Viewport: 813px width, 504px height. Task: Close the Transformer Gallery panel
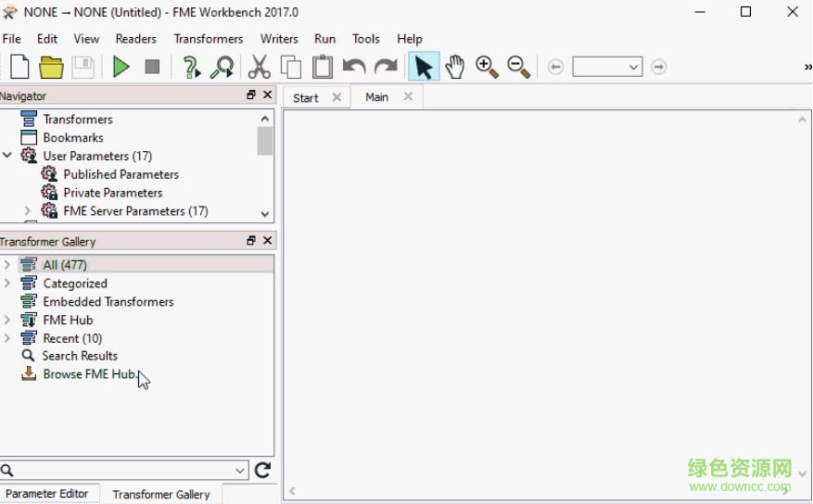pos(268,240)
